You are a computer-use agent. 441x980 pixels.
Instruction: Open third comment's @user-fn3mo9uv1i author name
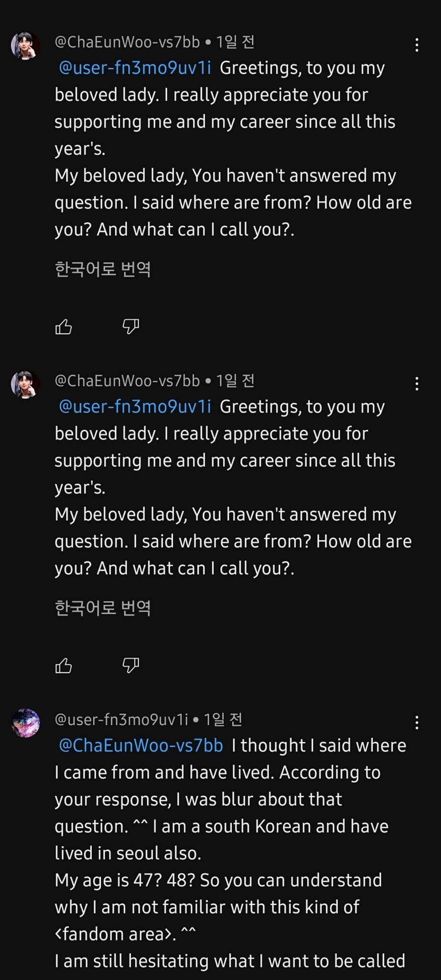(x=121, y=719)
